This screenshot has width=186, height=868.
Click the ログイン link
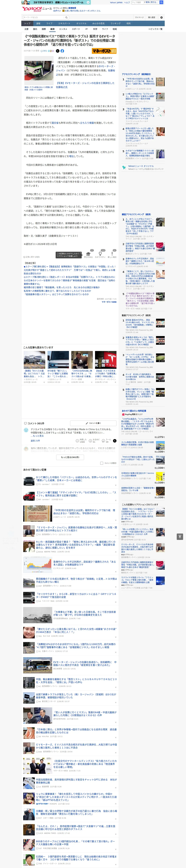pos(57,11)
